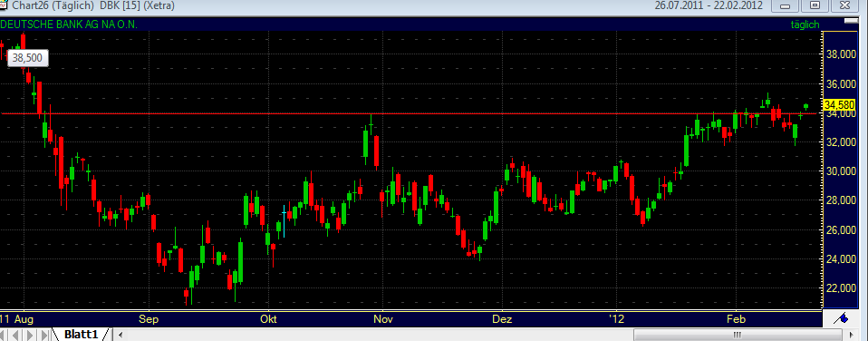Select the Blatt1 sheet tab
The width and height of the screenshot is (868, 341).
pyautogui.click(x=81, y=335)
